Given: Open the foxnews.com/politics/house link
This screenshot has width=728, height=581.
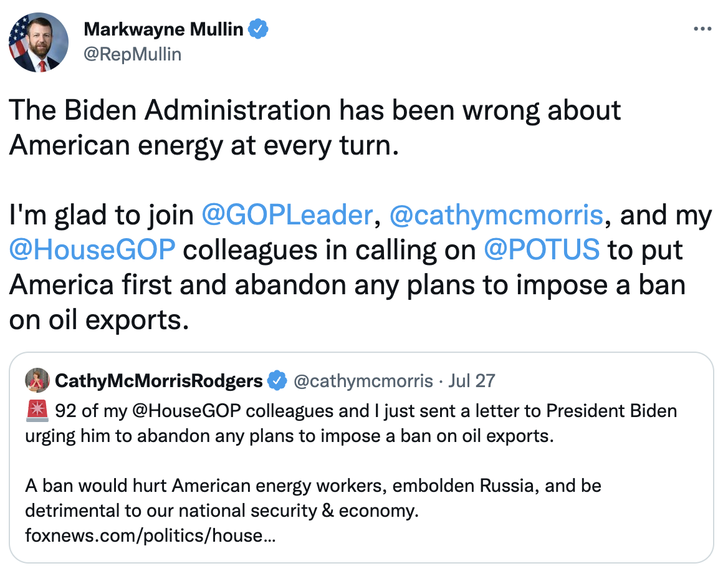Looking at the screenshot, I should [x=150, y=535].
